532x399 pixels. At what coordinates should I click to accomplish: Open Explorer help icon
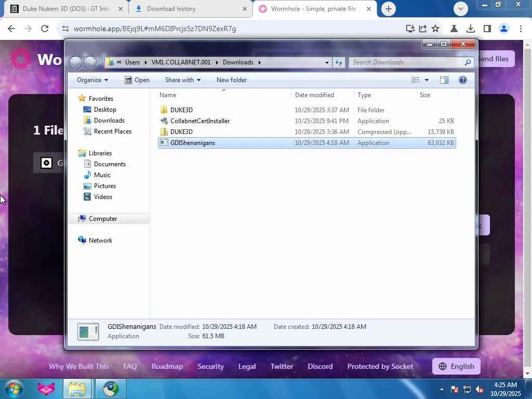click(x=462, y=80)
